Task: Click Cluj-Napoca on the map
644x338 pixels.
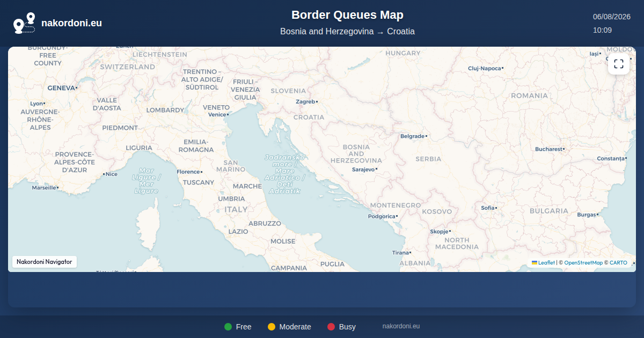Action: 485,68
